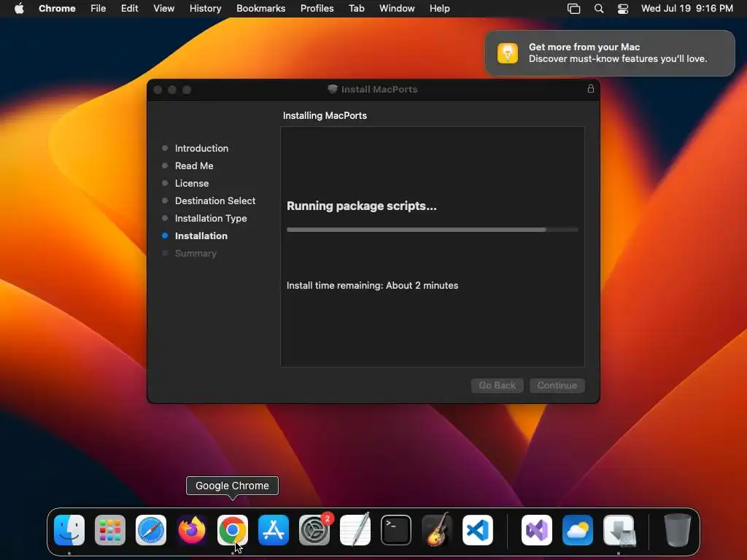Image resolution: width=747 pixels, height=560 pixels.
Task: Click the installation progress bar
Action: (x=432, y=230)
